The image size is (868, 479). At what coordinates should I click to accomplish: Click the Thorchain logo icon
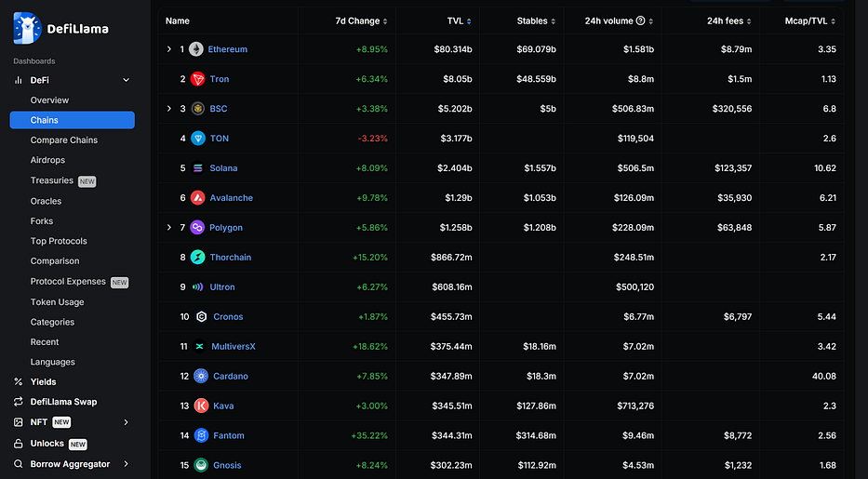pos(197,258)
